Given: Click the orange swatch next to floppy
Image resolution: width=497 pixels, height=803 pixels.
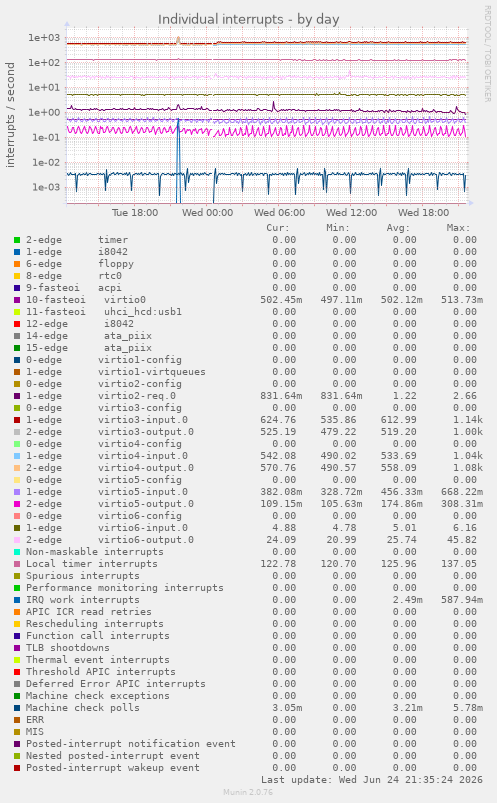Looking at the screenshot, I should pyautogui.click(x=17, y=264).
